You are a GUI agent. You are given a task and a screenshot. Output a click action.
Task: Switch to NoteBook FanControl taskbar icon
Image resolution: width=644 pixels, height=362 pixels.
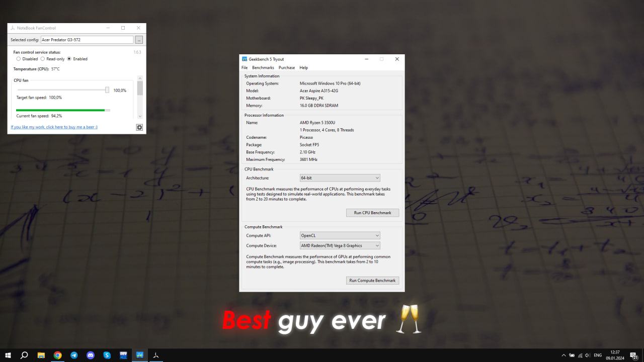156,355
